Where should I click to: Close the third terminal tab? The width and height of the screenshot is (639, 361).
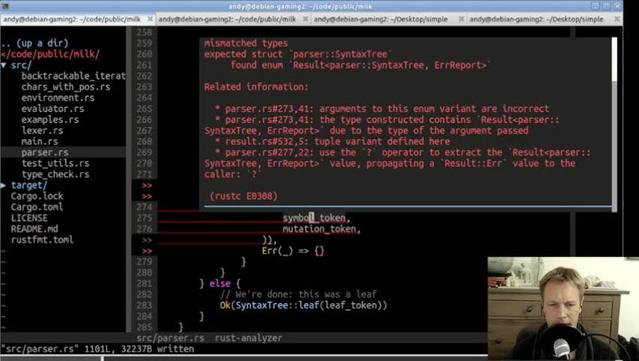click(x=461, y=19)
